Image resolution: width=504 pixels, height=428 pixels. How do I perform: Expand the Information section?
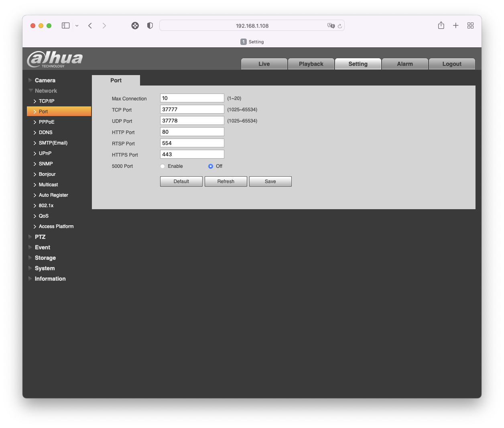pos(50,279)
